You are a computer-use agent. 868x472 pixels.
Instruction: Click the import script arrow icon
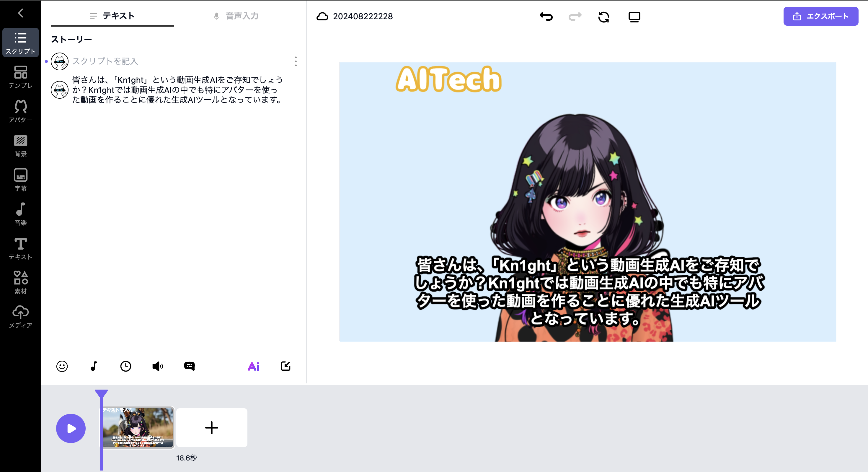(x=285, y=366)
